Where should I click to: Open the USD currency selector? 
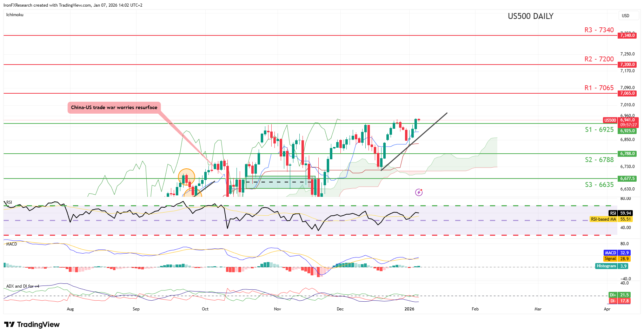tap(626, 16)
